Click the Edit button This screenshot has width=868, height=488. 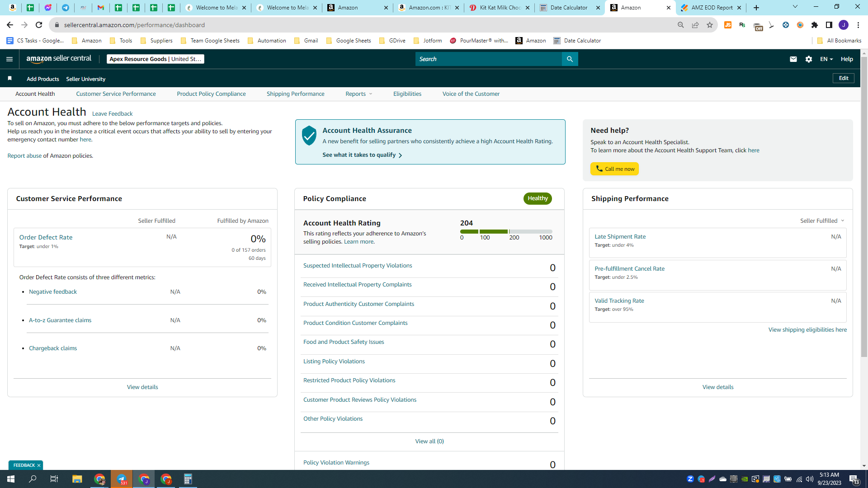(x=844, y=78)
